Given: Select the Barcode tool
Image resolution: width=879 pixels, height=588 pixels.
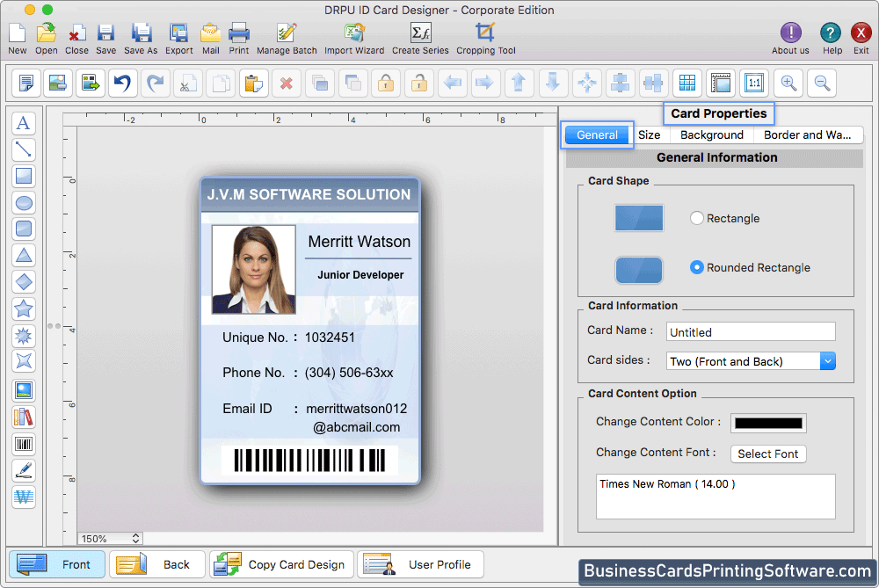Looking at the screenshot, I should pos(24,445).
